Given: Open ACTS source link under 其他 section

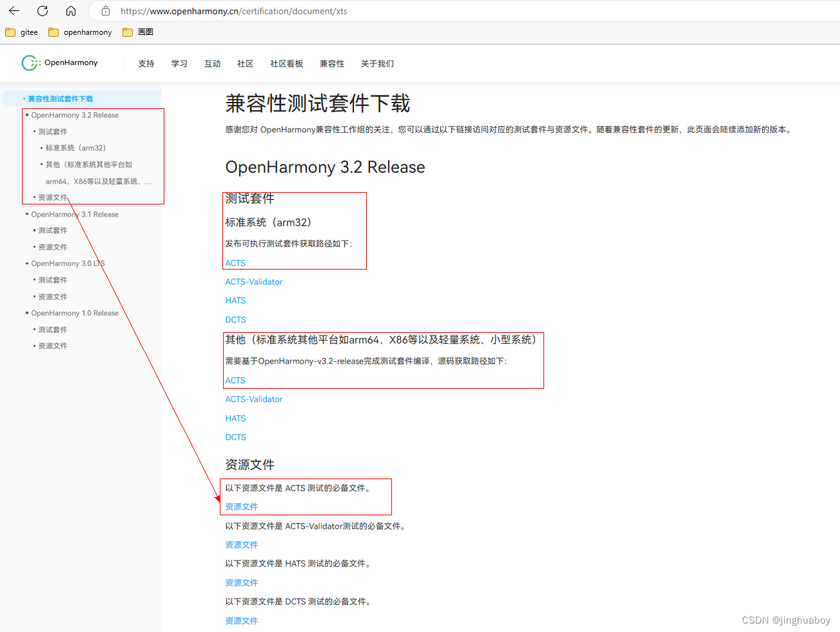Looking at the screenshot, I should (x=235, y=380).
